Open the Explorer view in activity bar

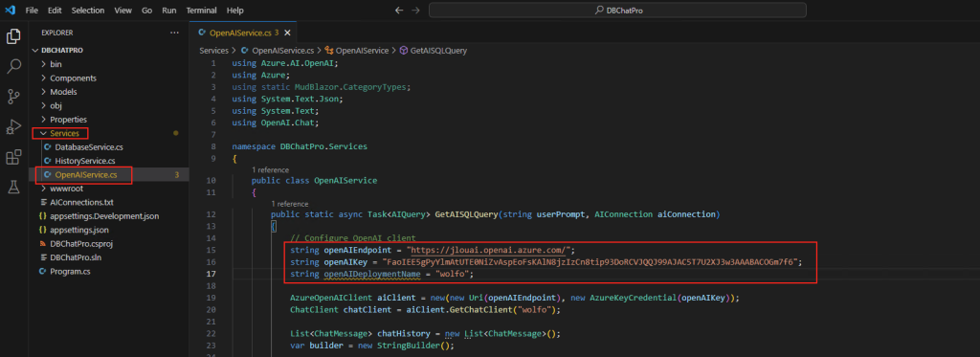pyautogui.click(x=13, y=36)
